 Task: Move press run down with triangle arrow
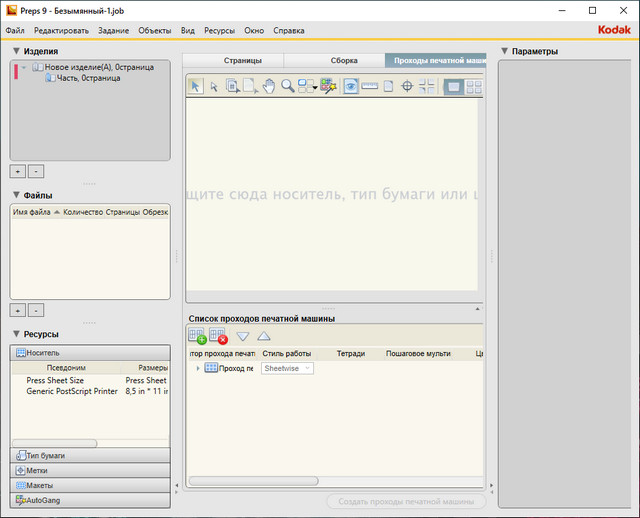[x=243, y=336]
